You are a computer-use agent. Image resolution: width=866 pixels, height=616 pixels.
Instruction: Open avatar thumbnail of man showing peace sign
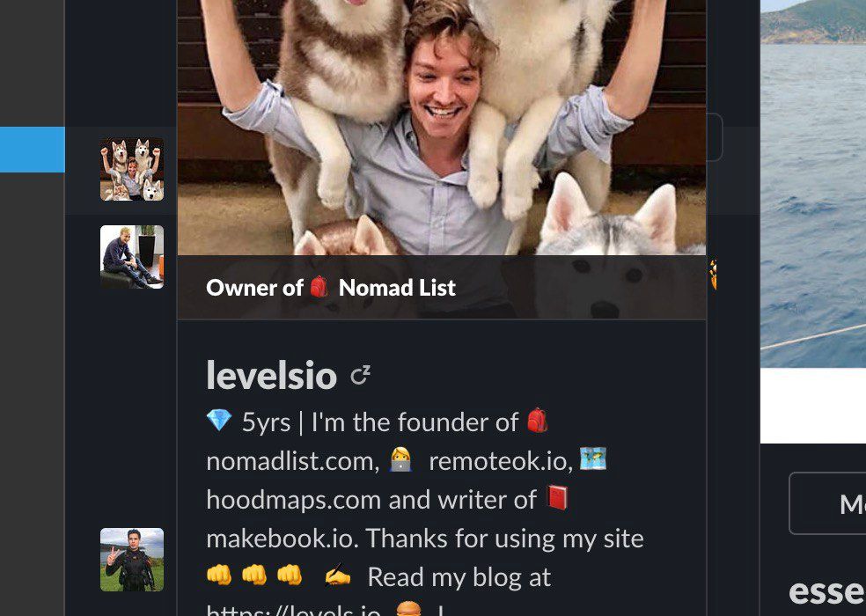(132, 560)
